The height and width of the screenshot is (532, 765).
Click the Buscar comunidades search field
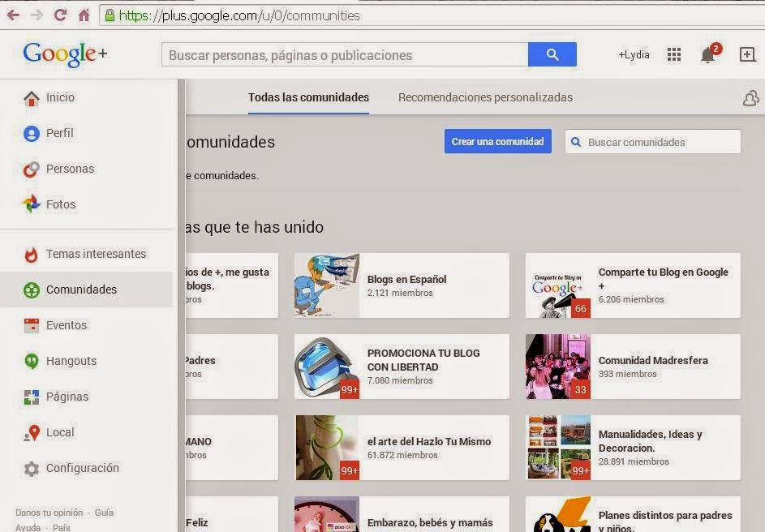(653, 142)
